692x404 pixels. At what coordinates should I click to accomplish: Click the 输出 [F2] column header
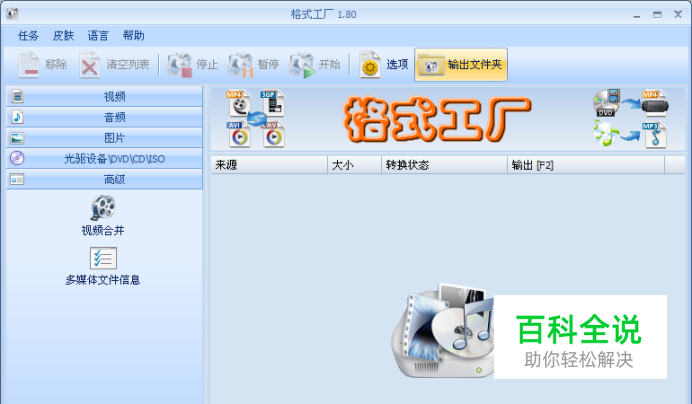[x=586, y=165]
